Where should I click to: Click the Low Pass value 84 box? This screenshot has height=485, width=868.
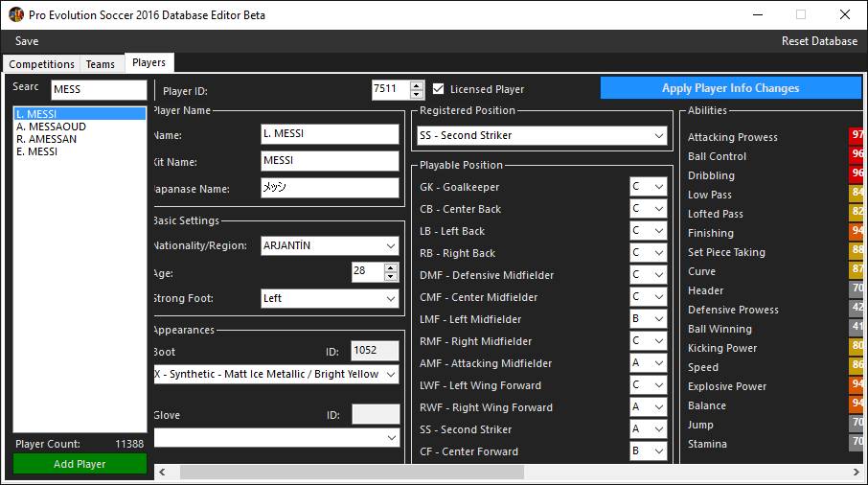[x=856, y=194]
